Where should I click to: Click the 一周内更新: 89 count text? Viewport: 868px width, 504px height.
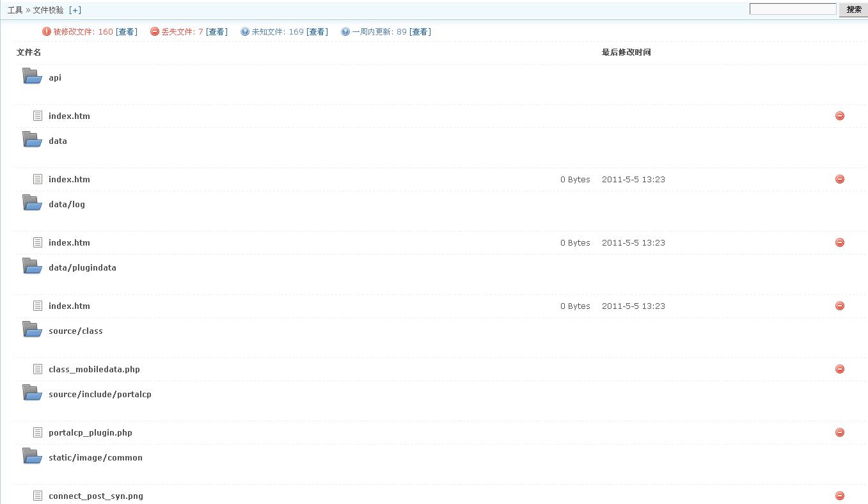pos(379,31)
